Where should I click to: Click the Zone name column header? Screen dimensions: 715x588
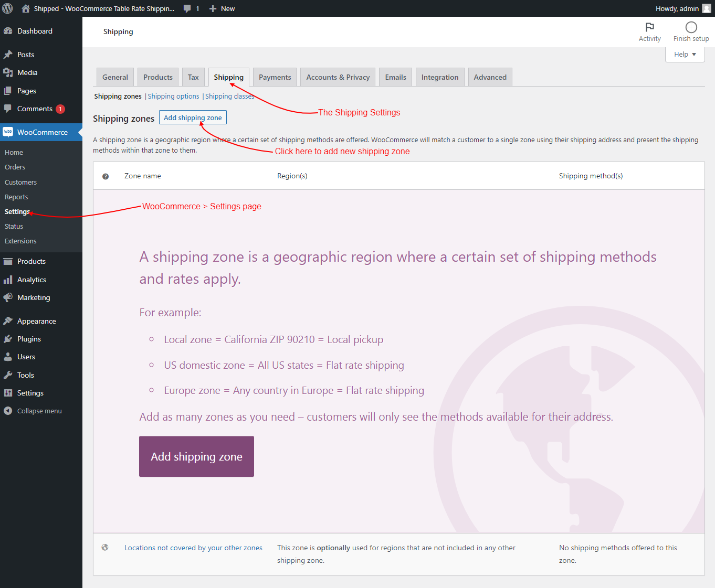coord(143,176)
